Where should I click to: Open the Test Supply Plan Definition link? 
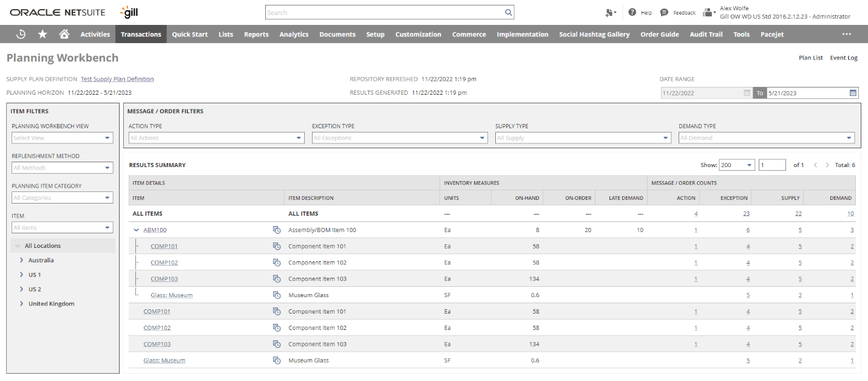117,78
